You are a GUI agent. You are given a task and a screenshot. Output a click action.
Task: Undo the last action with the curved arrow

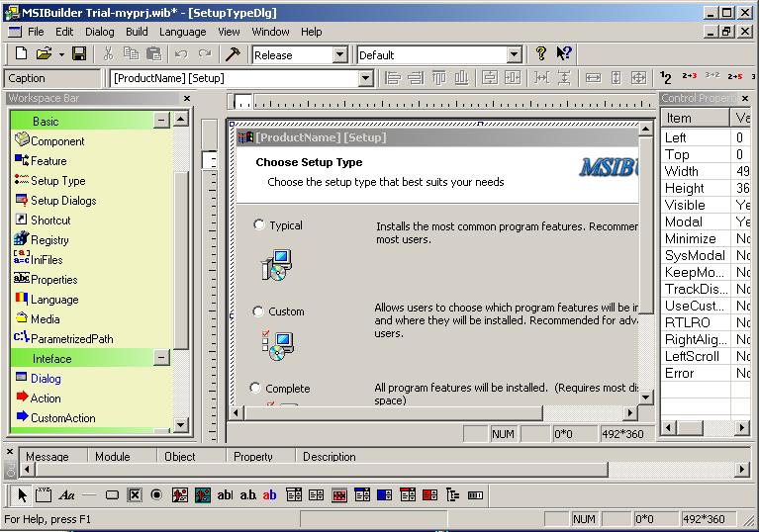181,53
